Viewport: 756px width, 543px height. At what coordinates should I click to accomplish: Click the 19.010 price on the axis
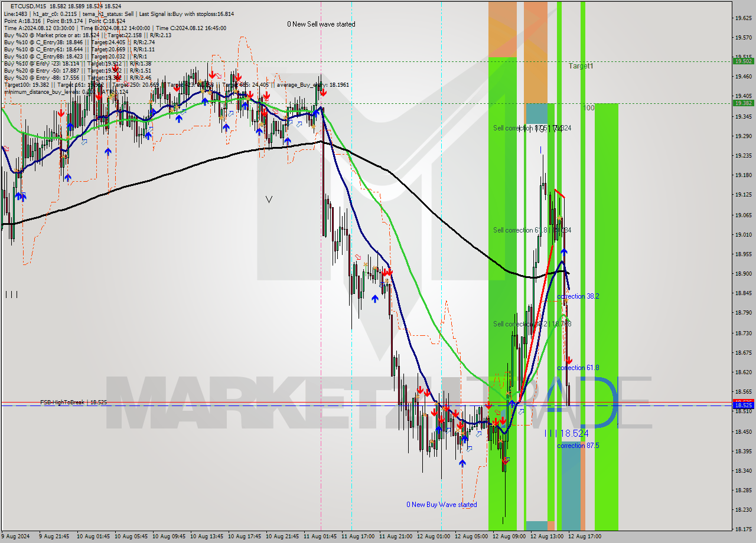[743, 235]
